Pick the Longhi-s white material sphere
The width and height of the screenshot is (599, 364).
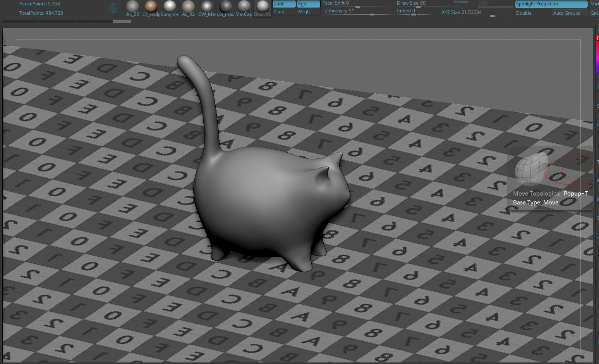[x=170, y=8]
